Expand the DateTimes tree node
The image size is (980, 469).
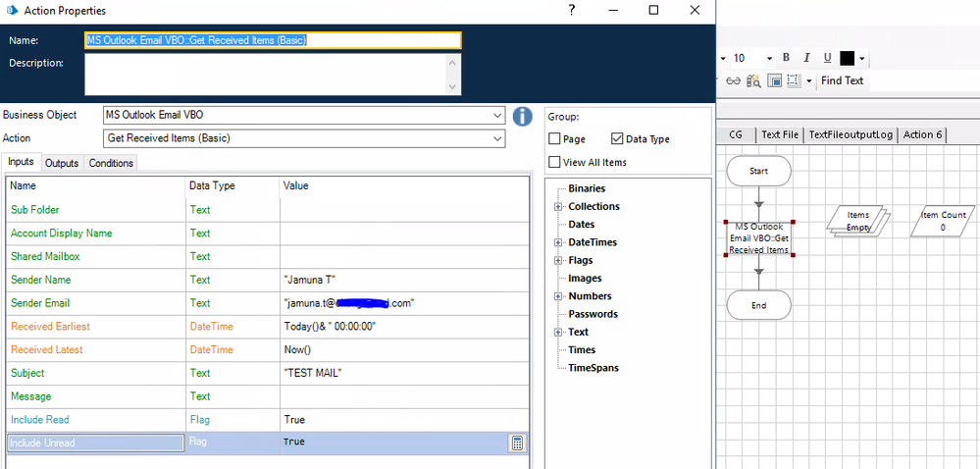557,242
